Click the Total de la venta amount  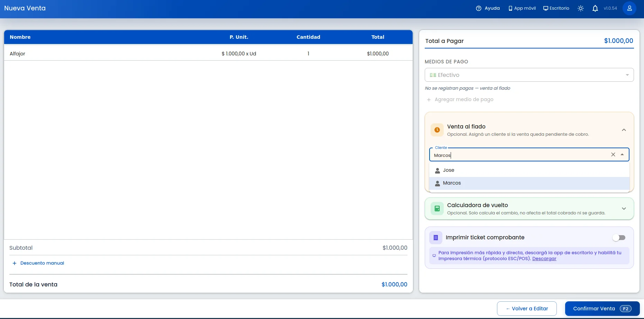pyautogui.click(x=394, y=284)
